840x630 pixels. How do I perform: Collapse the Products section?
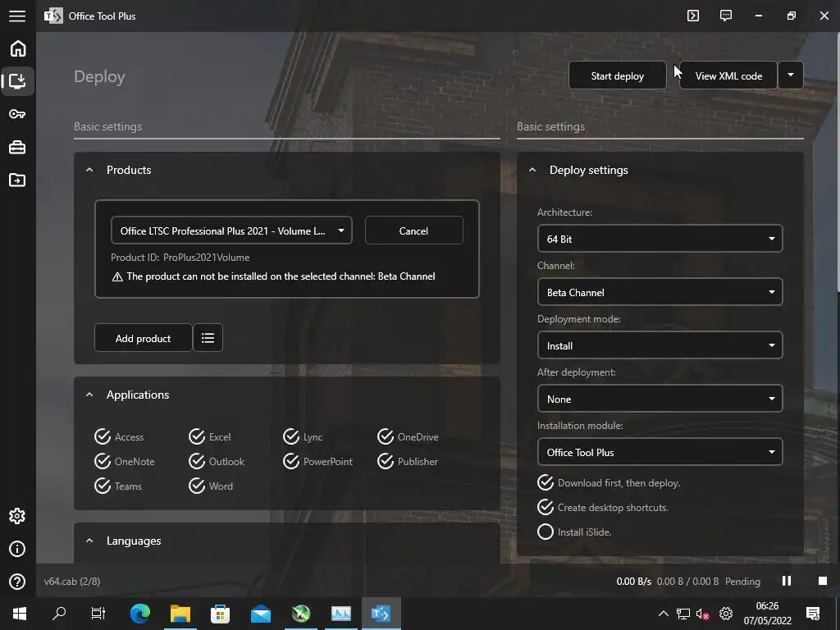(89, 171)
